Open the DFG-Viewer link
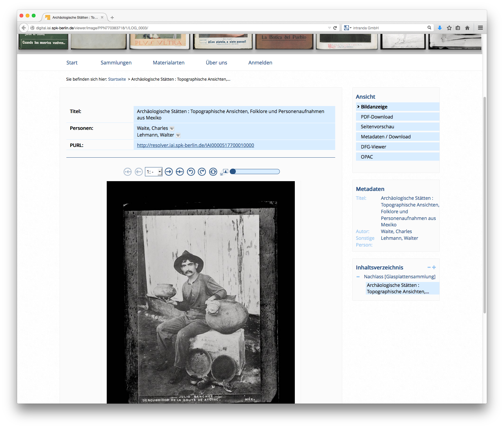 (398, 147)
